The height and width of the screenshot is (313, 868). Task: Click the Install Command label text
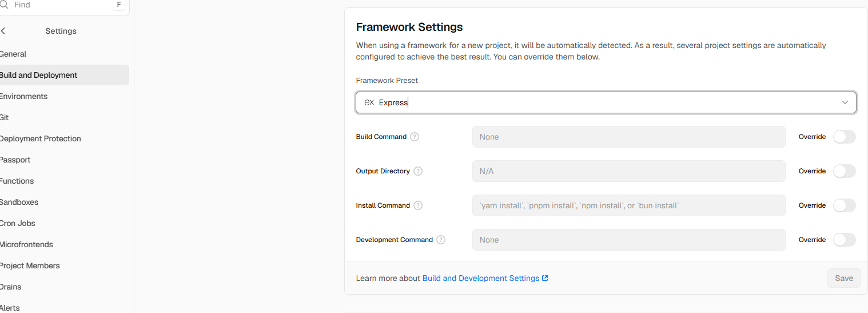pyautogui.click(x=383, y=205)
